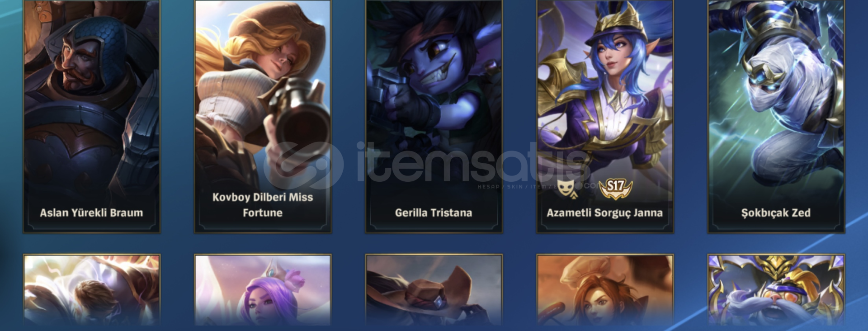This screenshot has height=331, width=868.
Task: Select the second-row card showing cowboy hat
Action: click(x=434, y=290)
